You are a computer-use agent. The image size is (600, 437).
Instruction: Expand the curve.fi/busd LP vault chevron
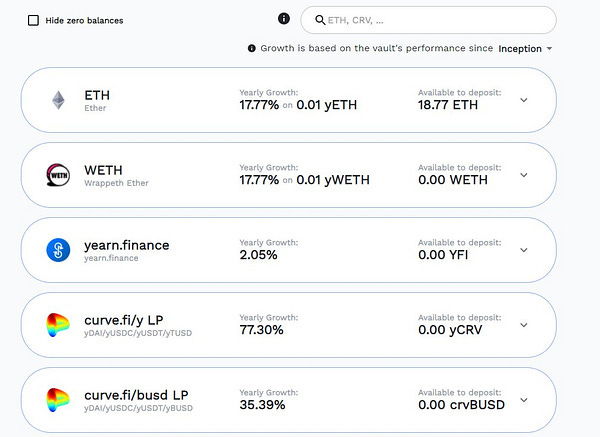[524, 400]
